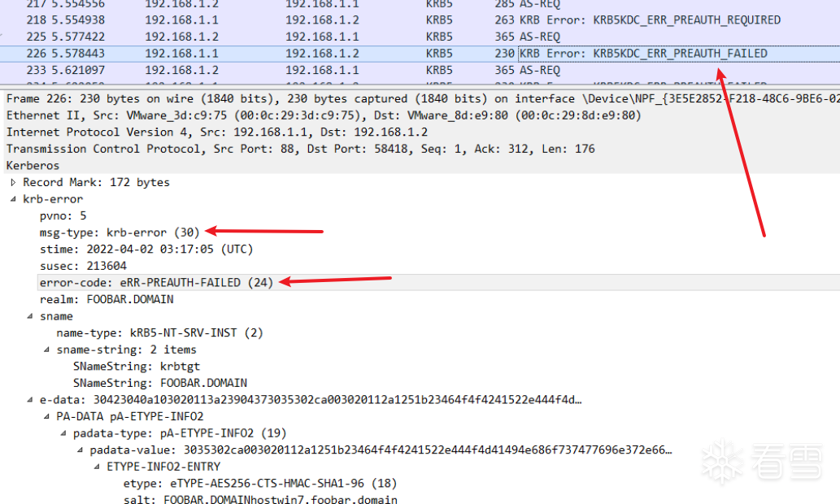Select packet 218 KRB5KDC_ERR_PREAUTH_REQUIRED row
840x504 pixels.
point(420,20)
